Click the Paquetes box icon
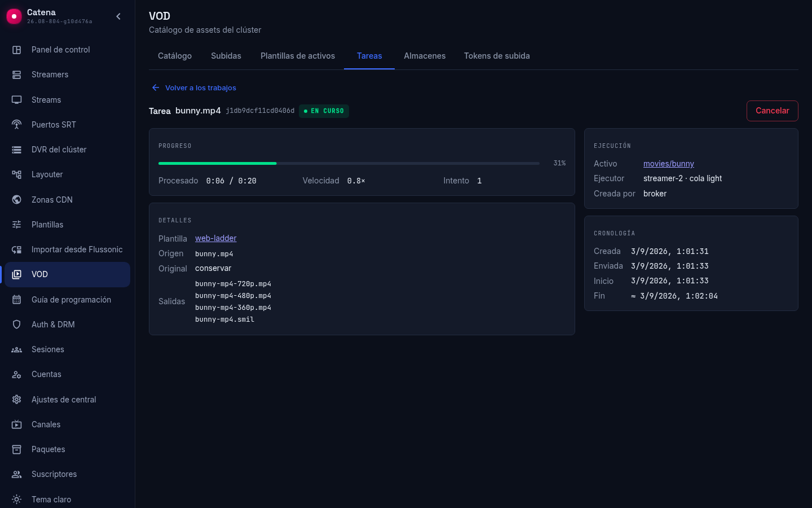The height and width of the screenshot is (508, 812). 17,449
